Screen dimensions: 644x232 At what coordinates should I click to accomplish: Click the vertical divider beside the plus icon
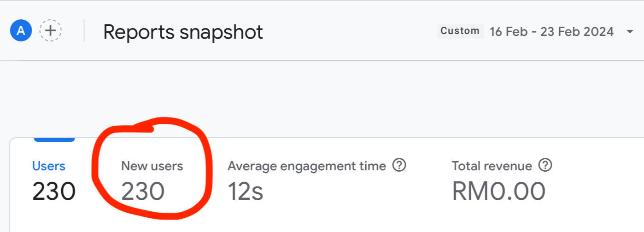[x=84, y=31]
